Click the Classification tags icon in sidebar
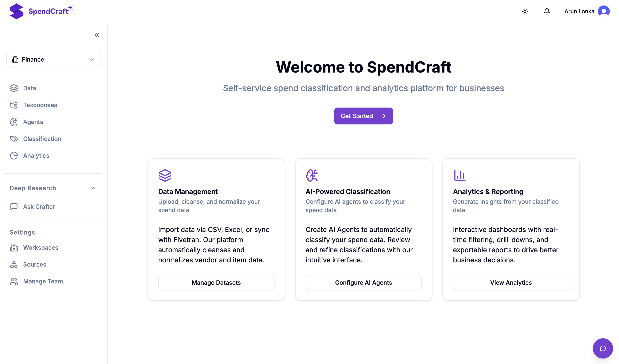 click(14, 139)
